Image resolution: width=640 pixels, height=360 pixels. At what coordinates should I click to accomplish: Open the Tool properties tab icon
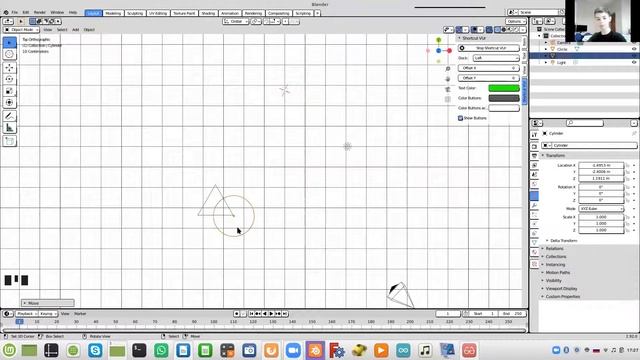(x=534, y=135)
